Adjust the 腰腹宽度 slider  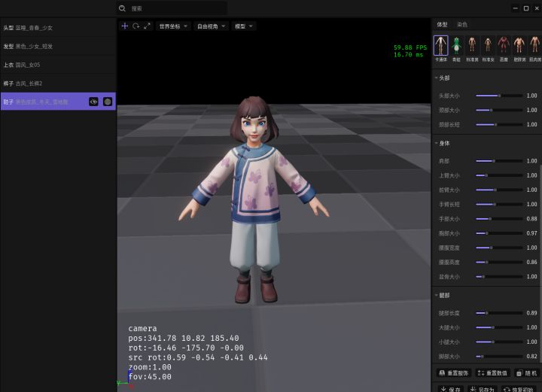tap(499, 248)
